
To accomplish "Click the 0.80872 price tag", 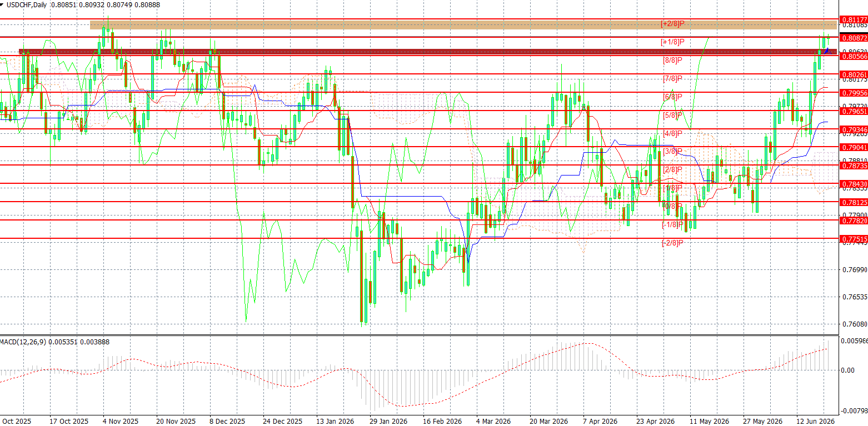I will pos(855,38).
